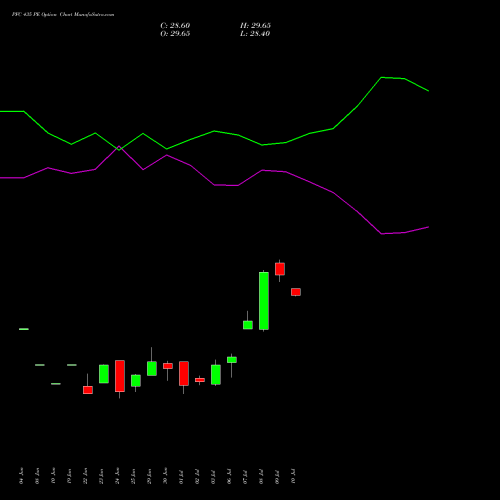Image resolution: width=500 pixels, height=500 pixels.
Task: Select the low value L: 28.40
Action: click(x=255, y=34)
